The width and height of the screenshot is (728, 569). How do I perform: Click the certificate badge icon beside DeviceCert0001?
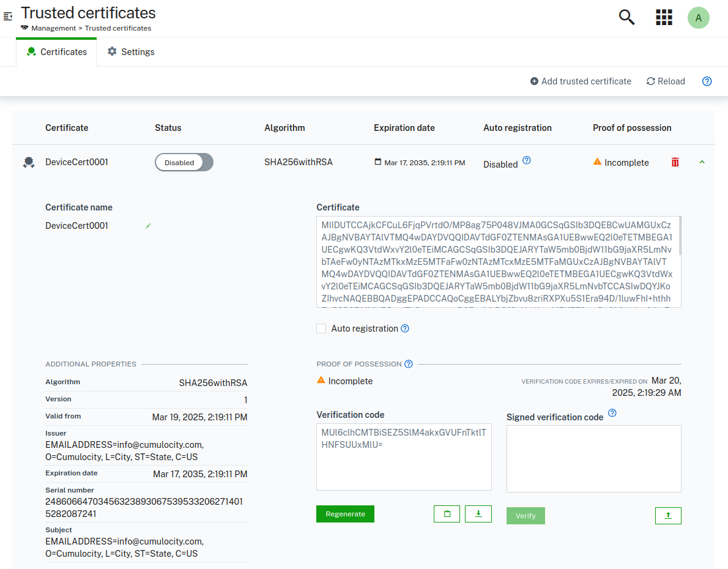click(28, 162)
